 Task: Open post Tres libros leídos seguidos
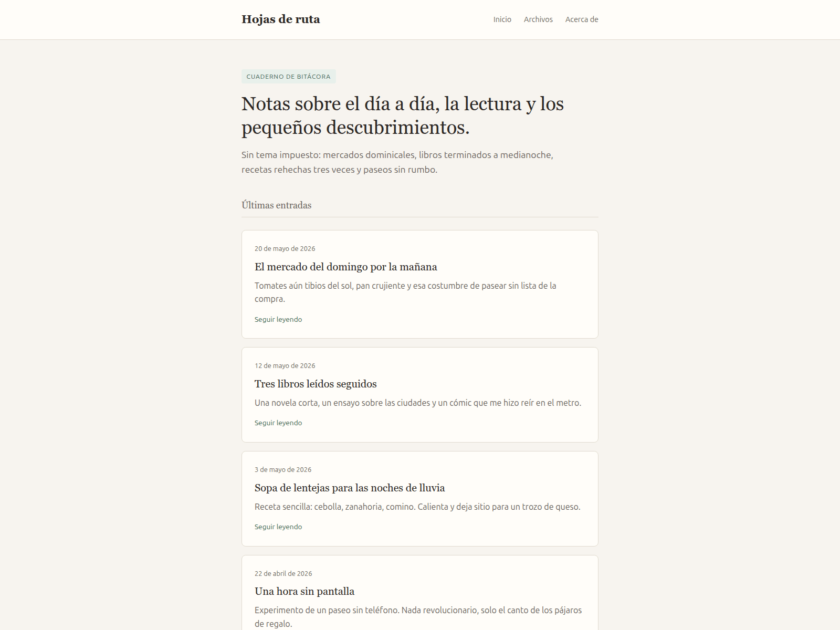pos(316,384)
